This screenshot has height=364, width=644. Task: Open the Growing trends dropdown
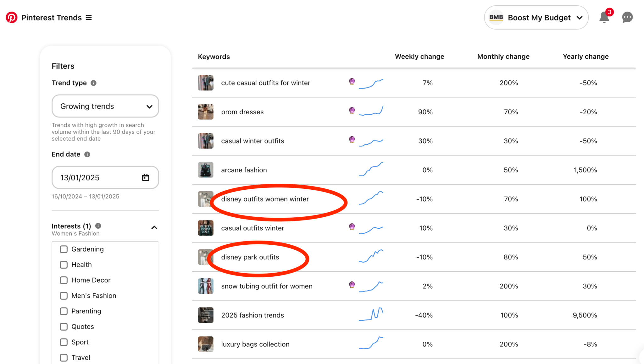(x=105, y=106)
